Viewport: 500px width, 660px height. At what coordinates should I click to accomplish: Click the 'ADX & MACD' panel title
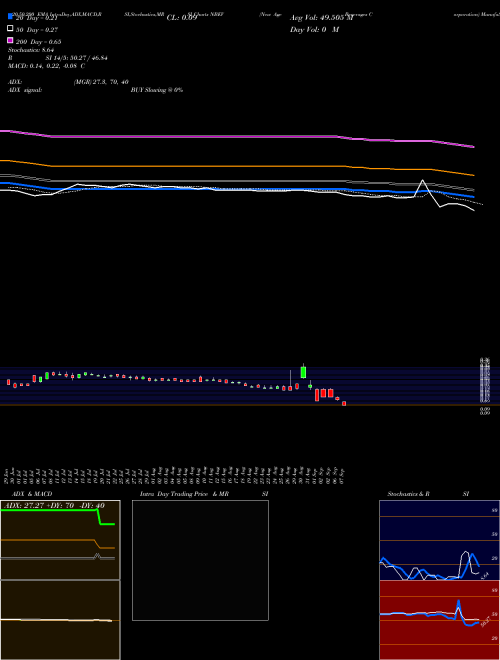32,494
